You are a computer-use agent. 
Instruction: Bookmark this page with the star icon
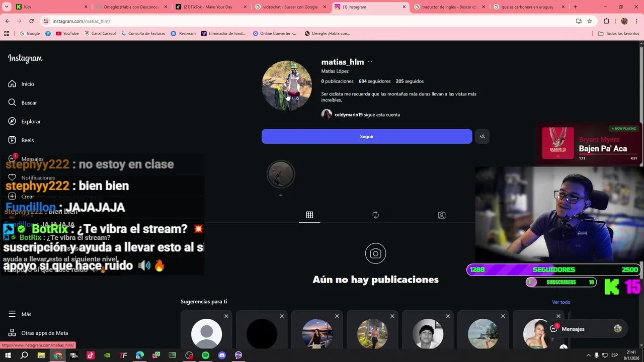point(590,21)
